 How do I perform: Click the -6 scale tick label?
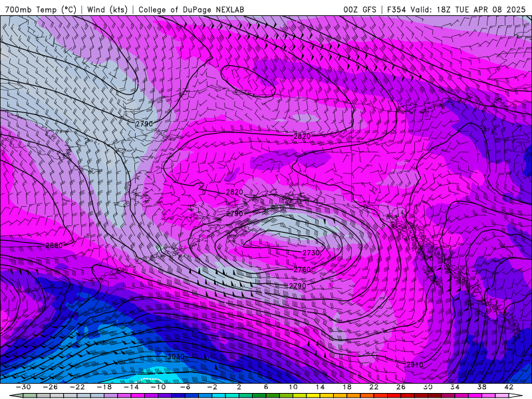tap(185, 387)
